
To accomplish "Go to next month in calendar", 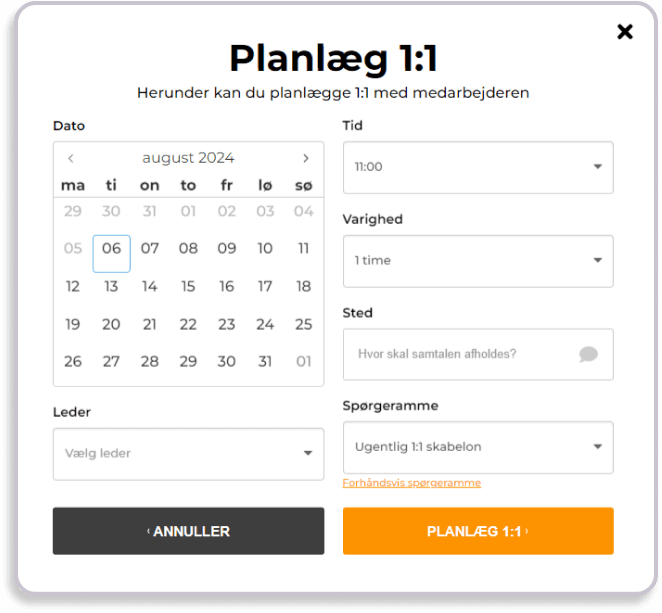I will (306, 158).
